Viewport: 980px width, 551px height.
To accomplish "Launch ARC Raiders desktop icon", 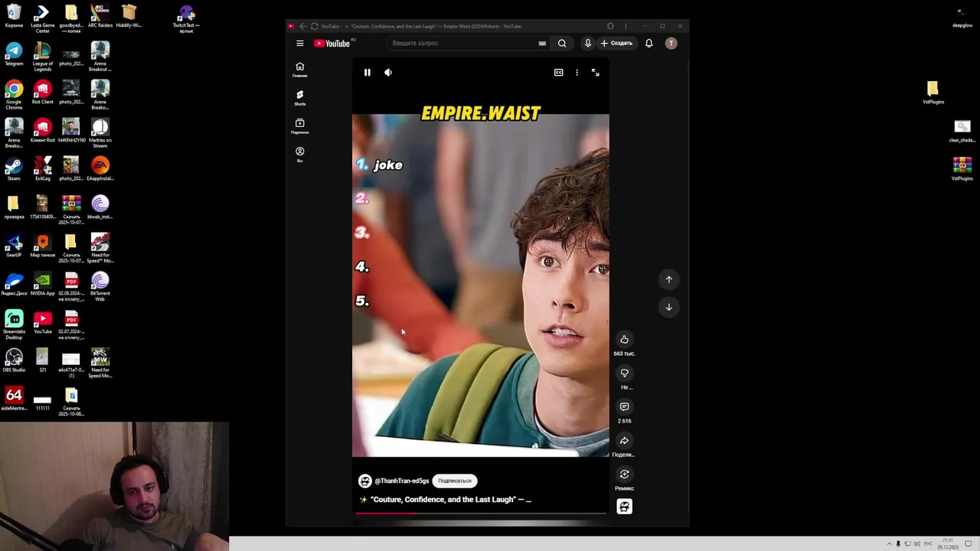I will (100, 17).
